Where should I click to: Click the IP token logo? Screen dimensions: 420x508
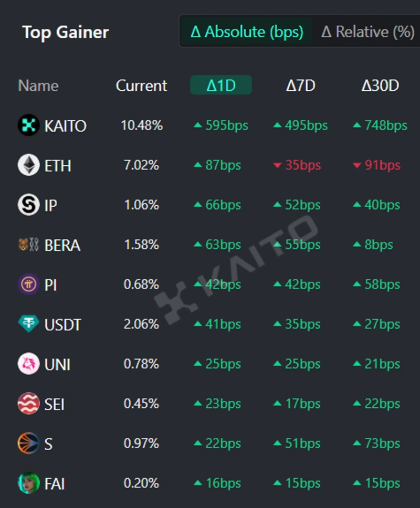pos(28,205)
